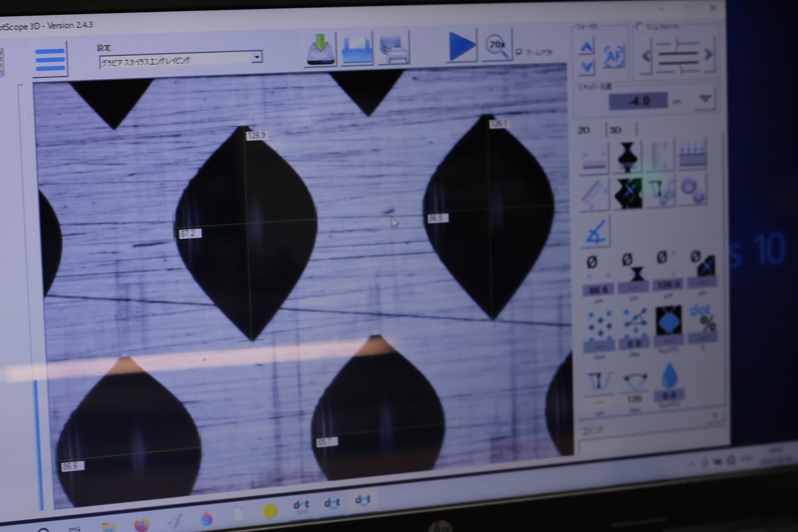The width and height of the screenshot is (798, 532).
Task: Activate the AF autofocus icon
Action: (614, 56)
